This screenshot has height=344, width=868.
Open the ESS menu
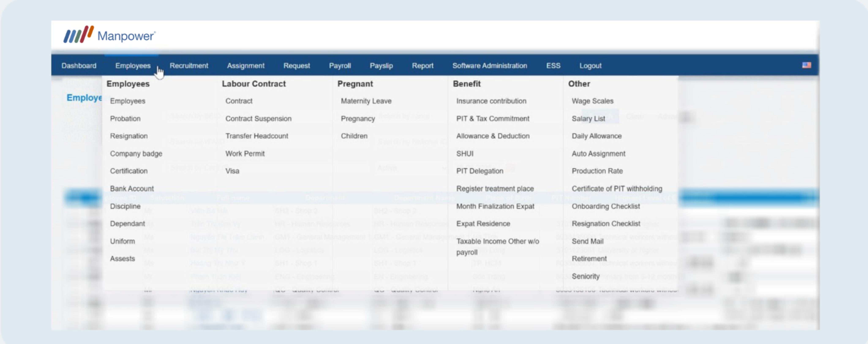tap(553, 66)
